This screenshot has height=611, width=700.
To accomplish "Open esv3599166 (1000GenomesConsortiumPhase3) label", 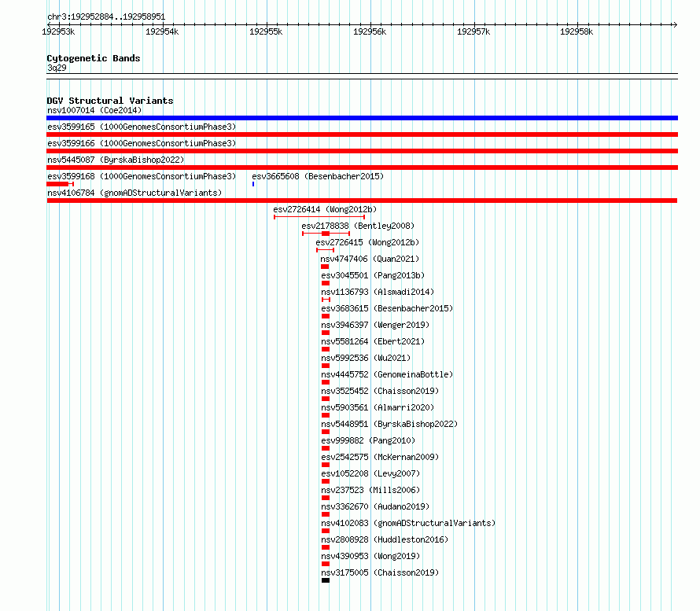I will pos(142,143).
